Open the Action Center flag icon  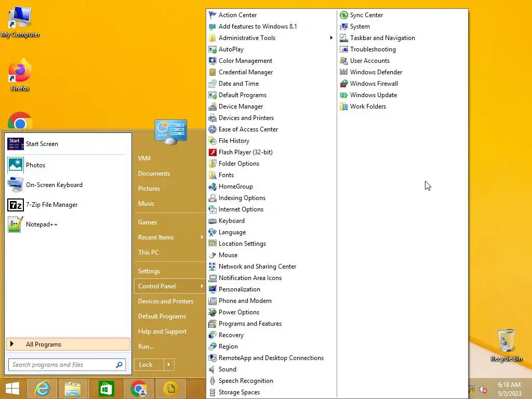[x=212, y=15]
